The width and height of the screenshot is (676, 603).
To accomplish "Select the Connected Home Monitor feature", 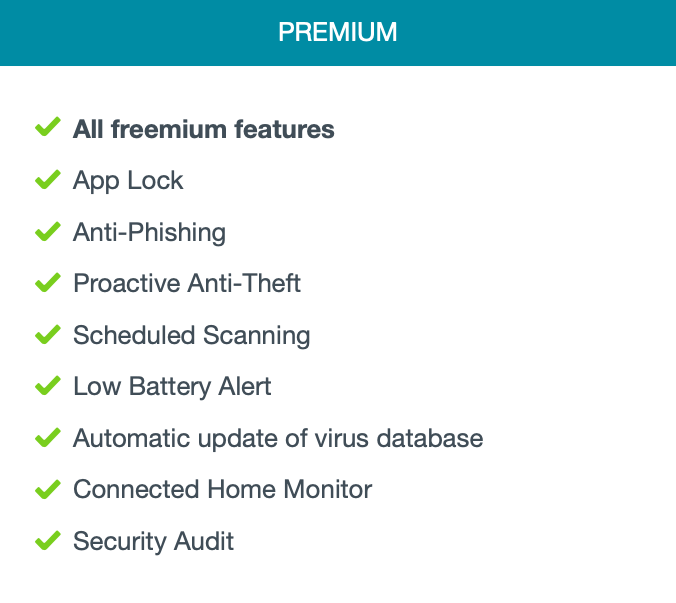I will [x=222, y=490].
